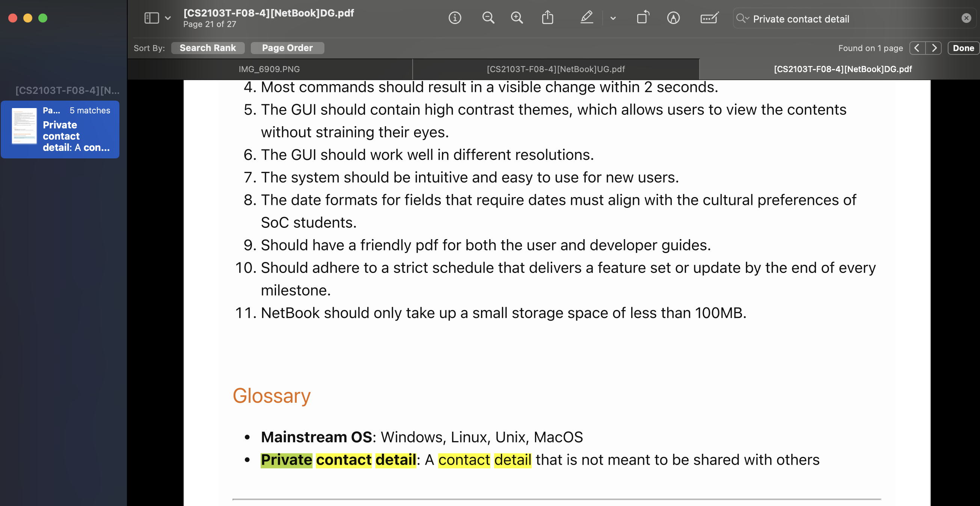
Task: Zoom out using the magnifier minus icon
Action: click(488, 18)
